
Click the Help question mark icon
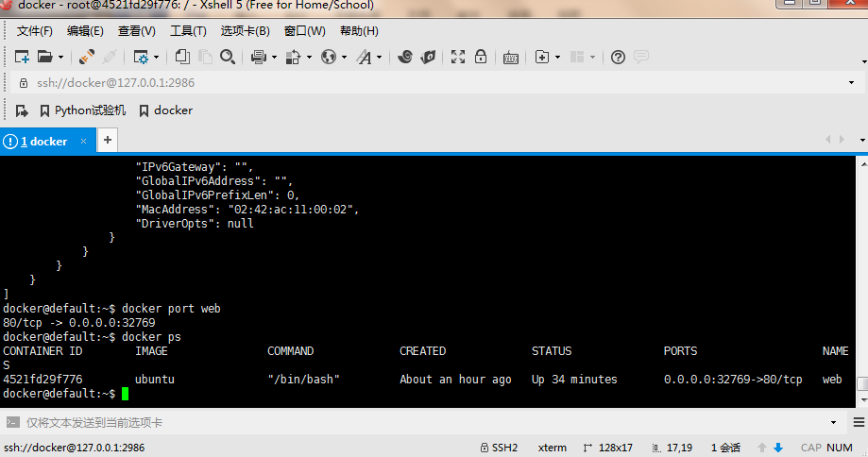point(618,57)
